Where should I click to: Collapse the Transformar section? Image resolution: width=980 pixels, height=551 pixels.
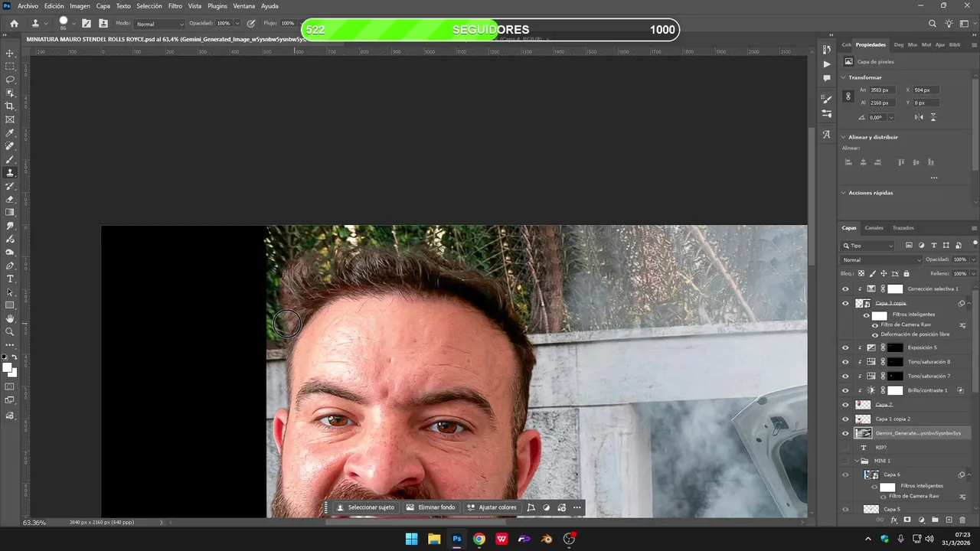point(844,77)
